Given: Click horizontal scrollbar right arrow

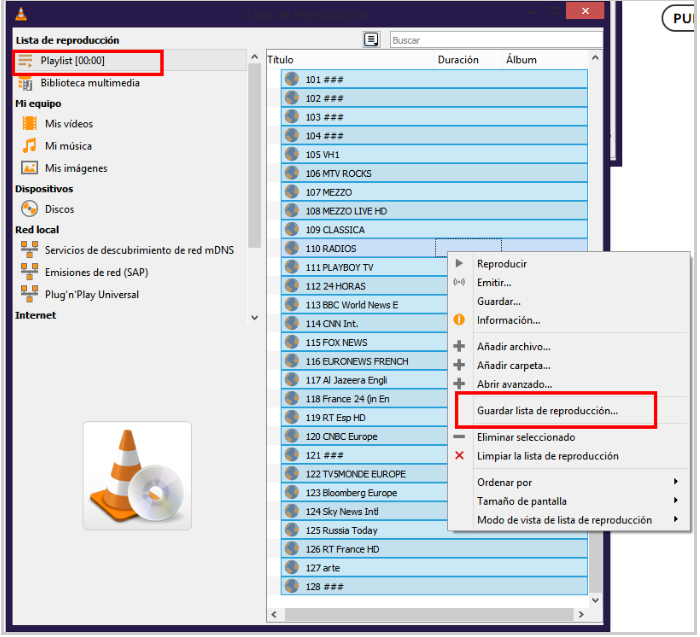Looking at the screenshot, I should tap(581, 614).
